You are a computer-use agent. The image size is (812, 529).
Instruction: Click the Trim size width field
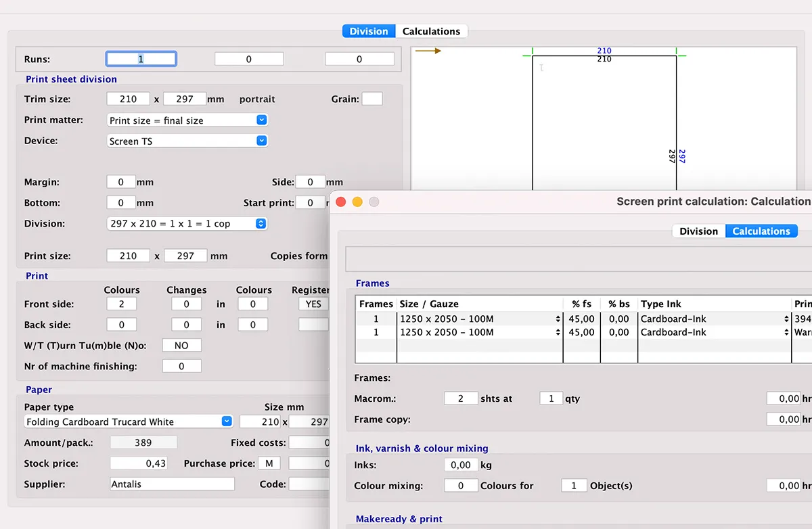[x=128, y=99]
